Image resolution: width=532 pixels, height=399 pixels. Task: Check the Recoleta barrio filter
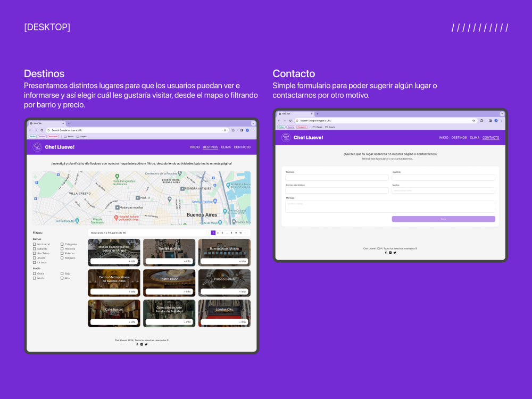point(62,248)
